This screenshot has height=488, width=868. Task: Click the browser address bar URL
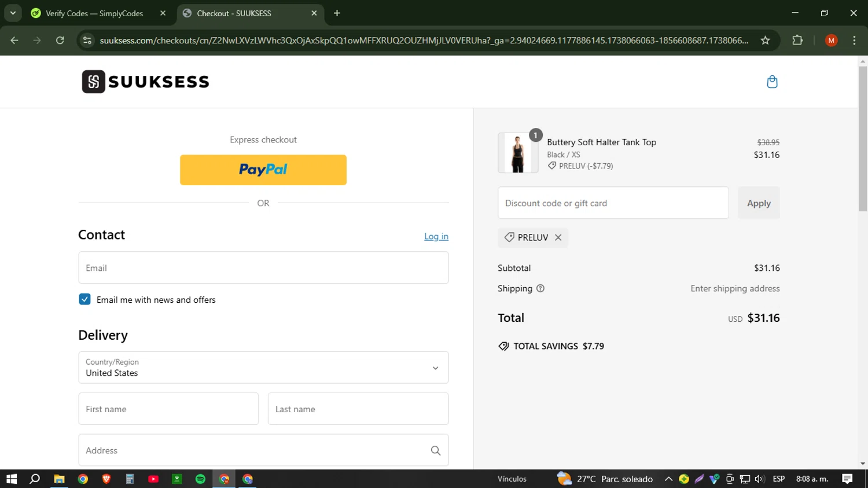pos(424,40)
